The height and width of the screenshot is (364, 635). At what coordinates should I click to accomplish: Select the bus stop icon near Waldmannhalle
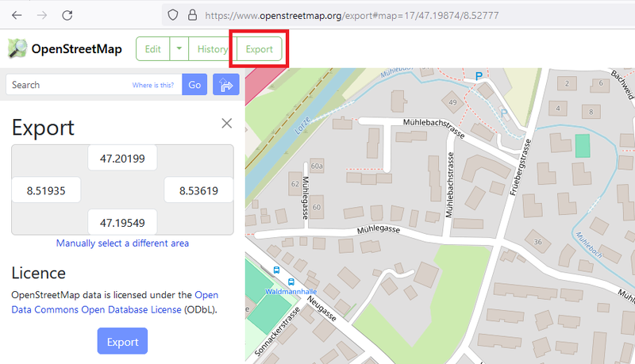coord(291,282)
